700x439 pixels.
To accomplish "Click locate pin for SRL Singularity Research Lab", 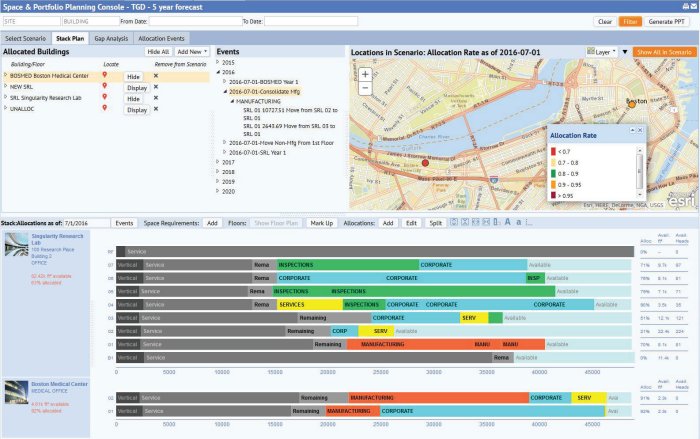I will click(104, 98).
